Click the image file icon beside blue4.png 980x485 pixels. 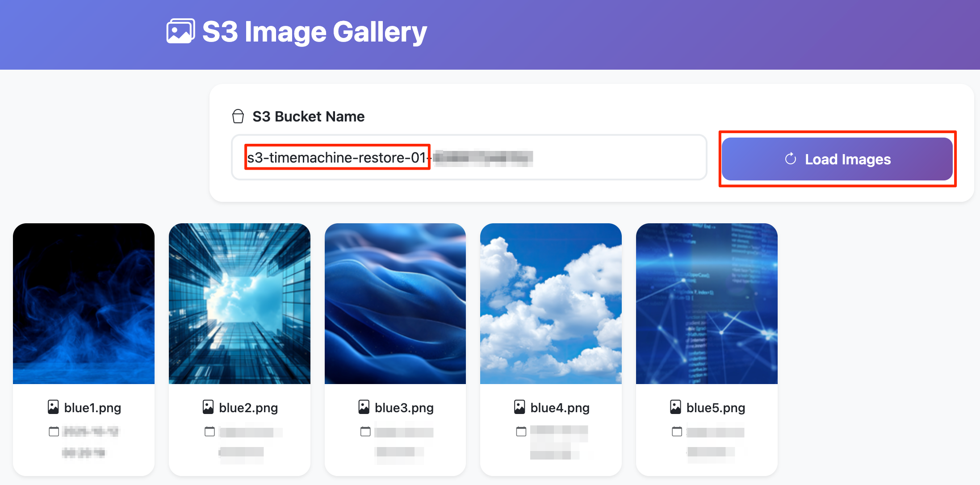pyautogui.click(x=519, y=407)
